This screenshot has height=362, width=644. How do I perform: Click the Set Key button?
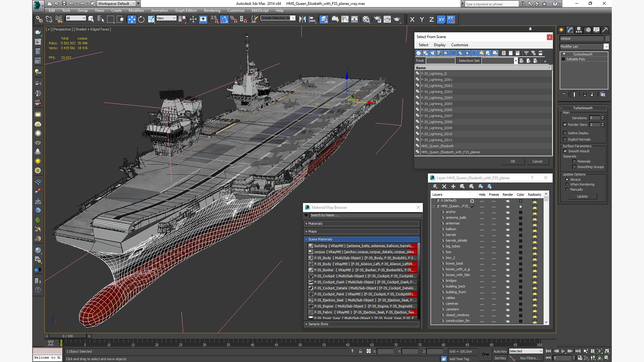[500, 358]
